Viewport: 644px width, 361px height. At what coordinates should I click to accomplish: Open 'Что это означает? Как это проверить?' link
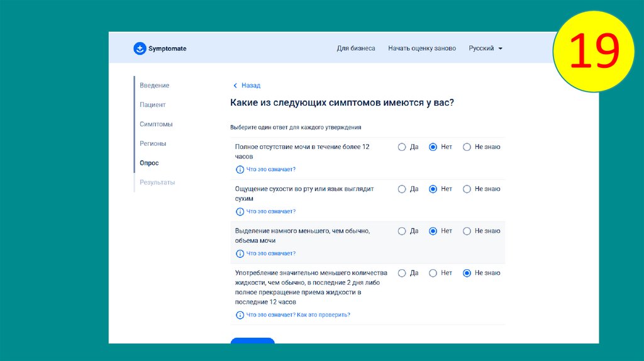[x=298, y=315]
